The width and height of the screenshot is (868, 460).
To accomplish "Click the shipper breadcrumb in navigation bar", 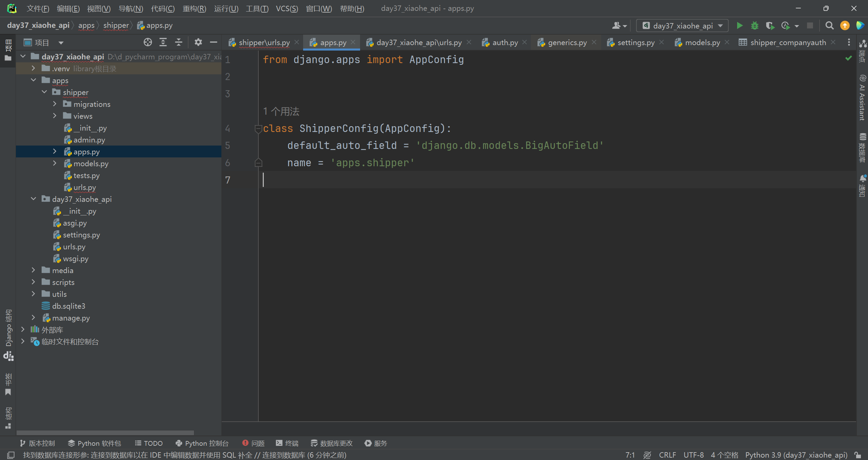I will tap(116, 25).
